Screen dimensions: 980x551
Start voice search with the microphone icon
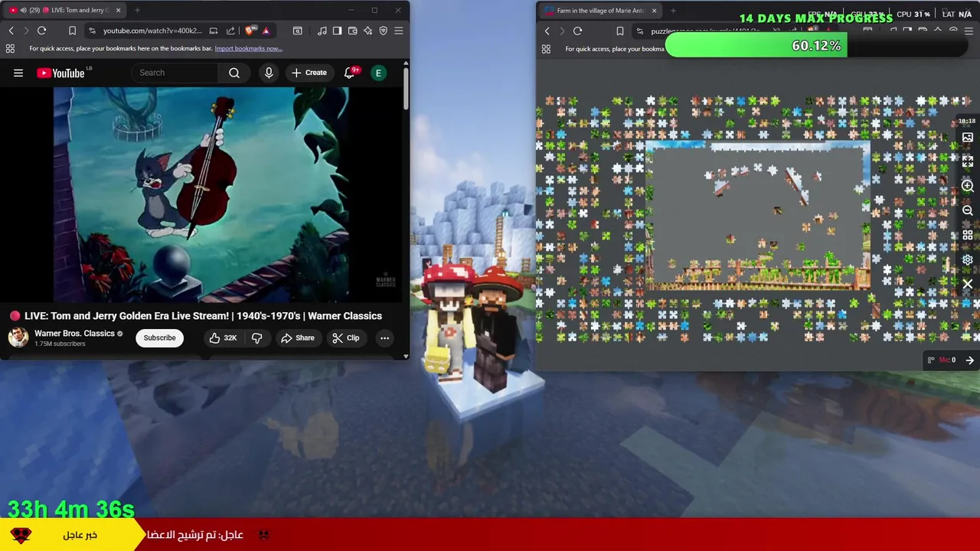[x=269, y=73]
